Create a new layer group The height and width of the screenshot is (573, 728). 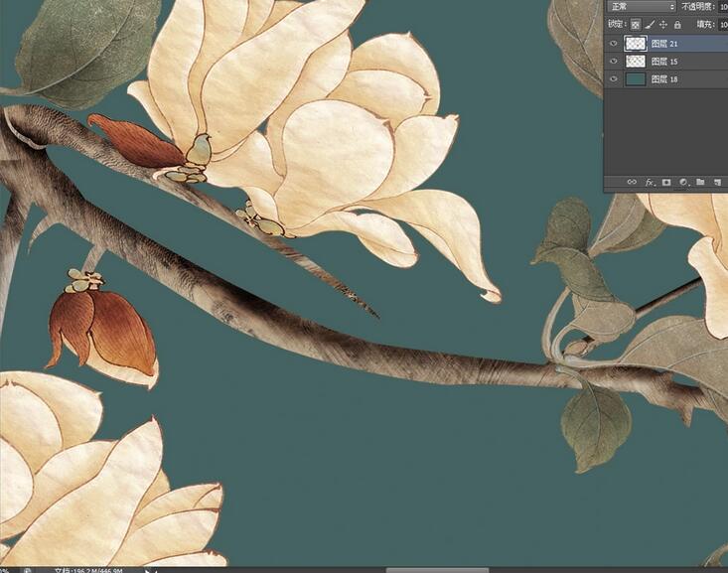(700, 183)
